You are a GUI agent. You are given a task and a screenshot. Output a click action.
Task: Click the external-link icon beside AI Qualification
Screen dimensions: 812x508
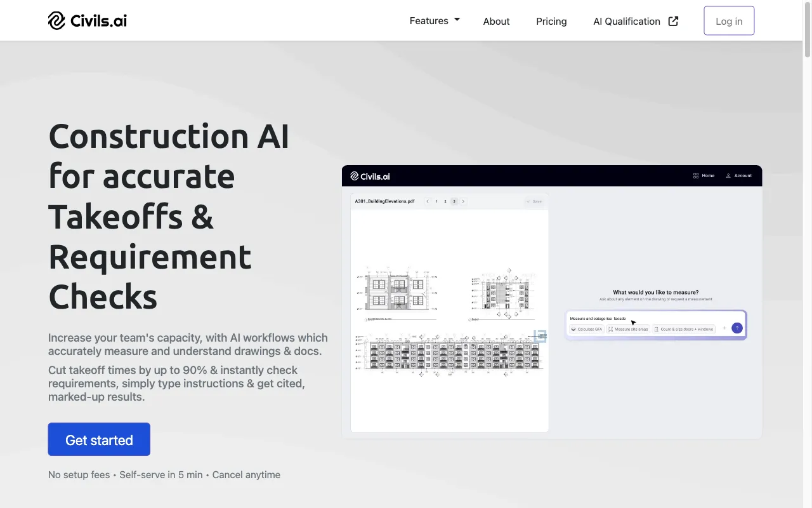[673, 21]
